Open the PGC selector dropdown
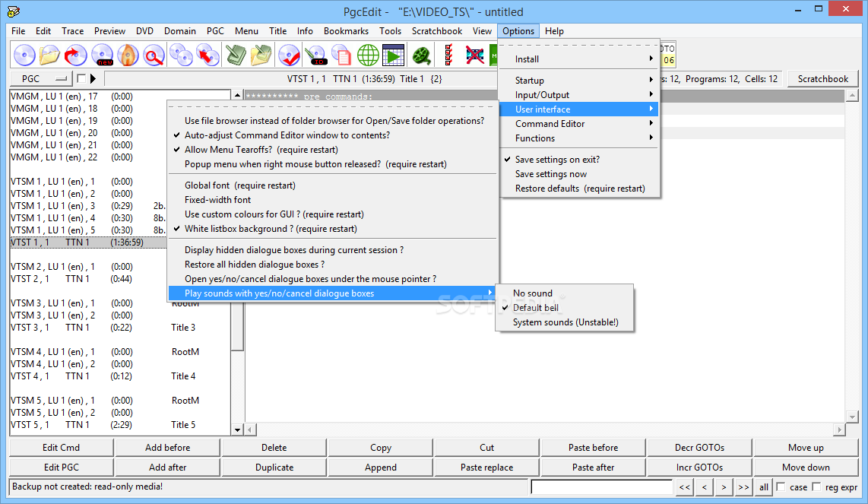Viewport: 868px width, 504px height. [42, 78]
